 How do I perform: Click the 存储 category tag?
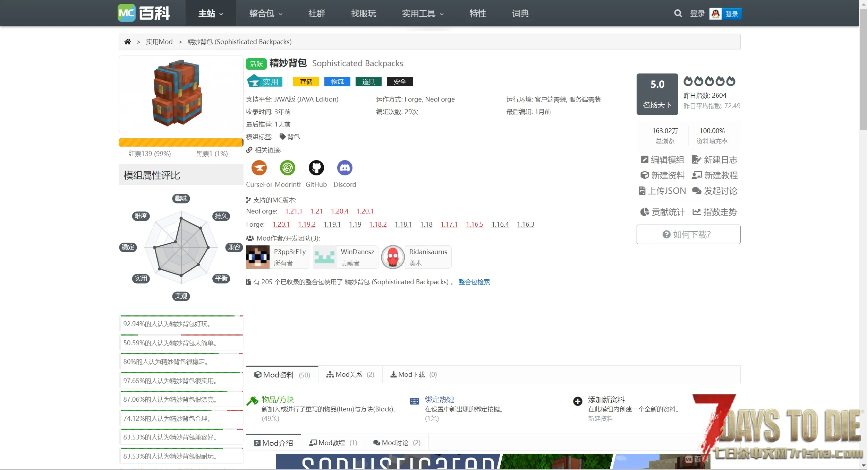(x=306, y=82)
